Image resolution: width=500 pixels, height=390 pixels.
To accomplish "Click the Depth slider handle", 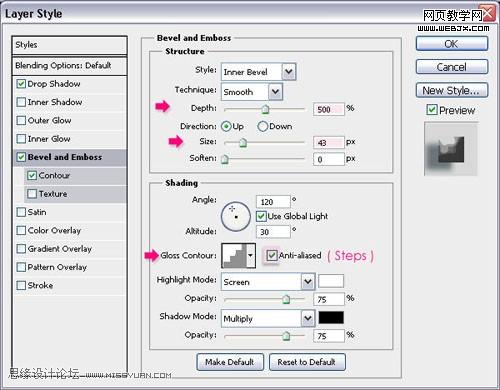I will (x=265, y=109).
